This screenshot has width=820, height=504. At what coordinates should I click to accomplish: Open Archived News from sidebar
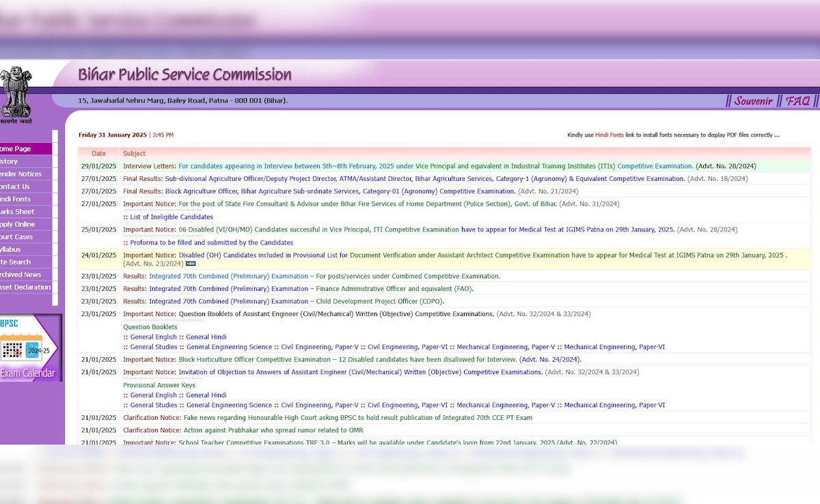[x=20, y=275]
